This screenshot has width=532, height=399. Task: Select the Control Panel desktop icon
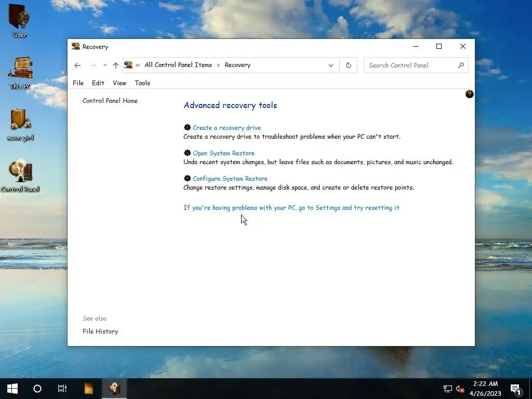[20, 176]
